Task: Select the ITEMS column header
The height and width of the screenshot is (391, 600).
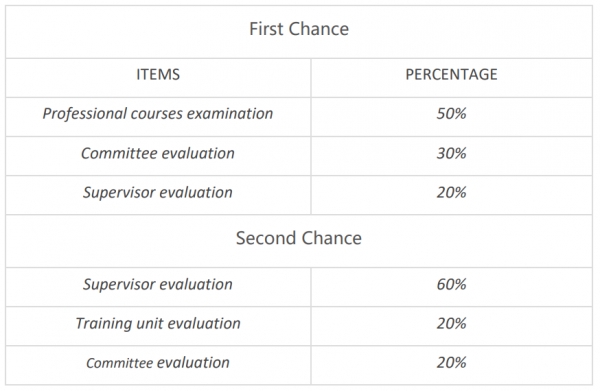Action: tap(158, 74)
